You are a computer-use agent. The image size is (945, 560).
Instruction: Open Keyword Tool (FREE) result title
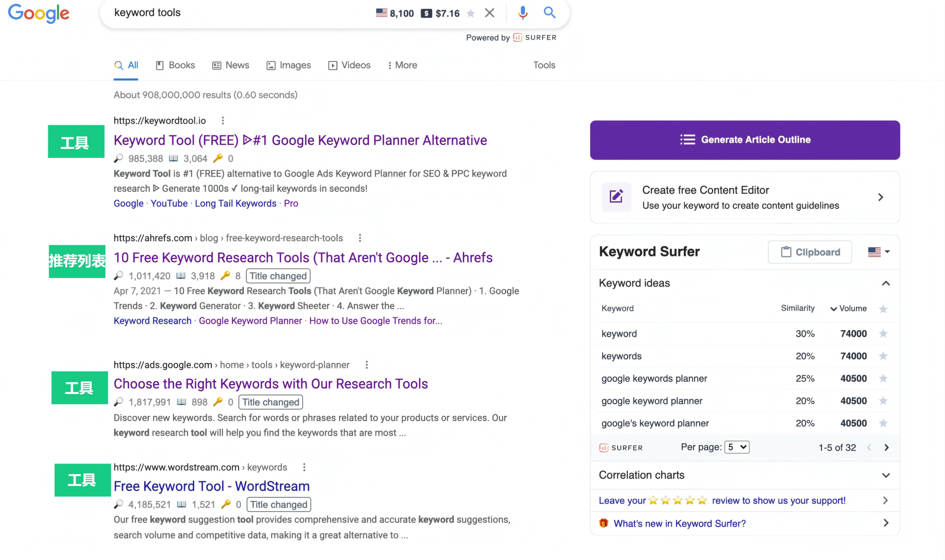tap(300, 141)
